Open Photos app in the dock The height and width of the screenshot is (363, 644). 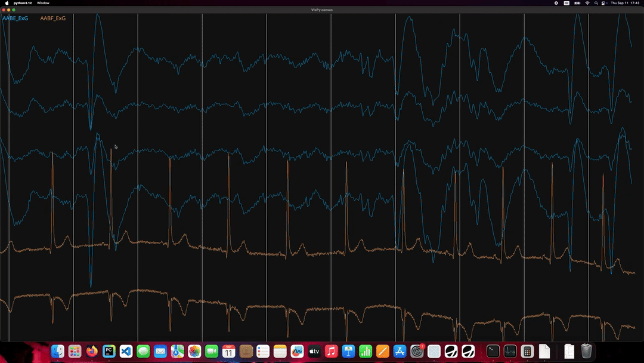point(194,352)
